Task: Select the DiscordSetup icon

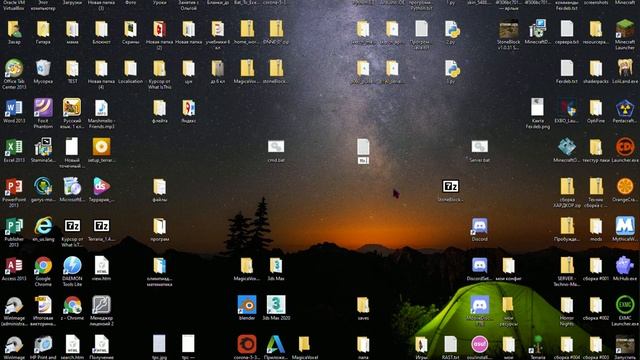Action: click(480, 266)
